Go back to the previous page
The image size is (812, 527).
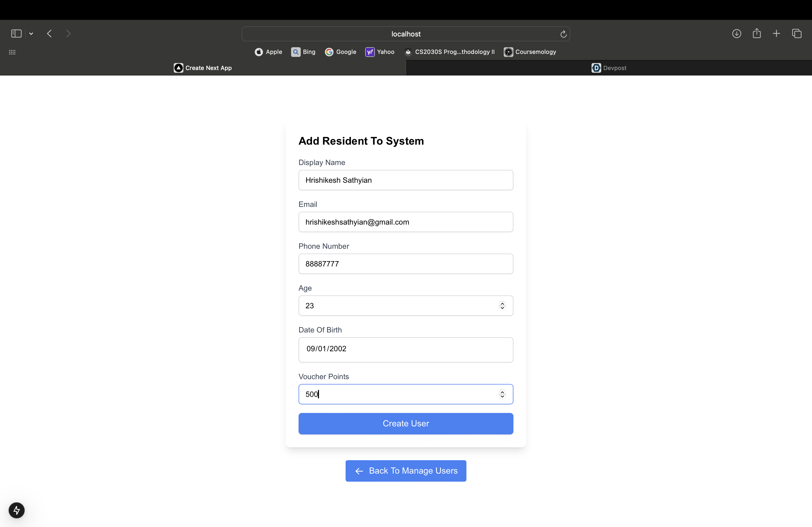(x=49, y=33)
